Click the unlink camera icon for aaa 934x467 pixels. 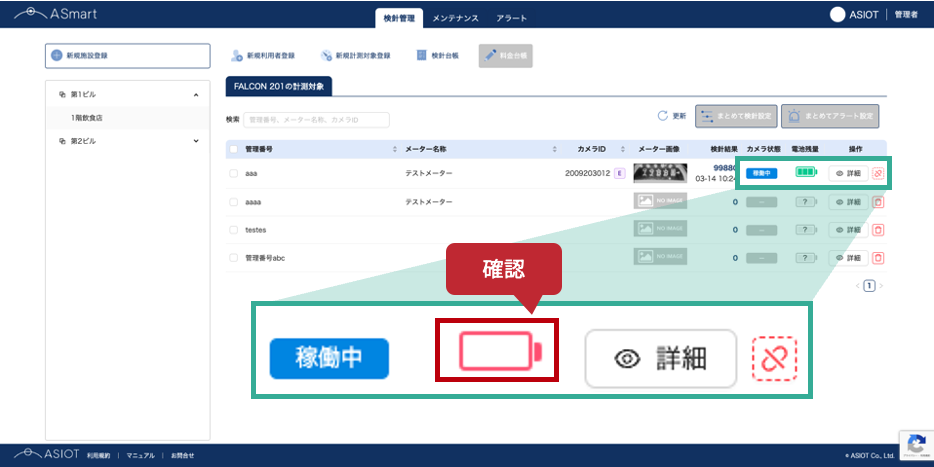878,173
